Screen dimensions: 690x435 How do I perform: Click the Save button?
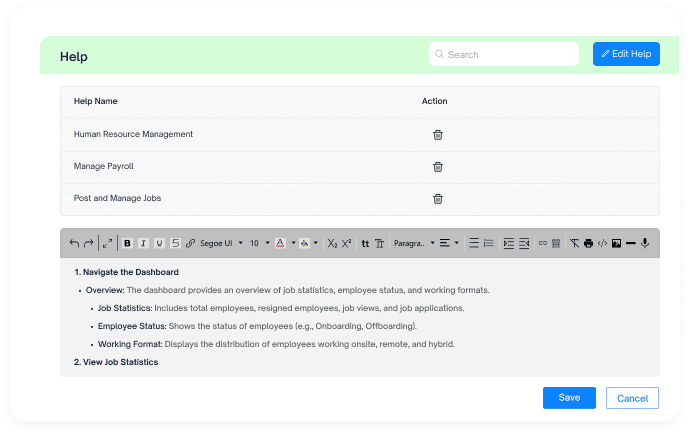click(x=569, y=398)
